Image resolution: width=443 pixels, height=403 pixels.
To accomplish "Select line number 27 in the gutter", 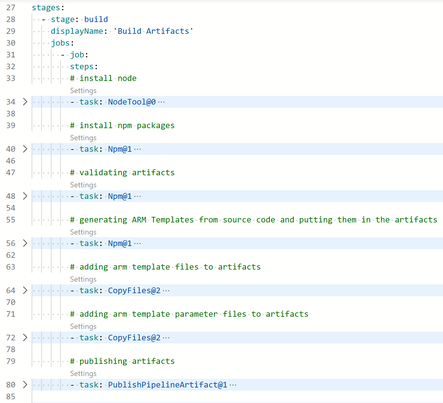I will [x=11, y=7].
